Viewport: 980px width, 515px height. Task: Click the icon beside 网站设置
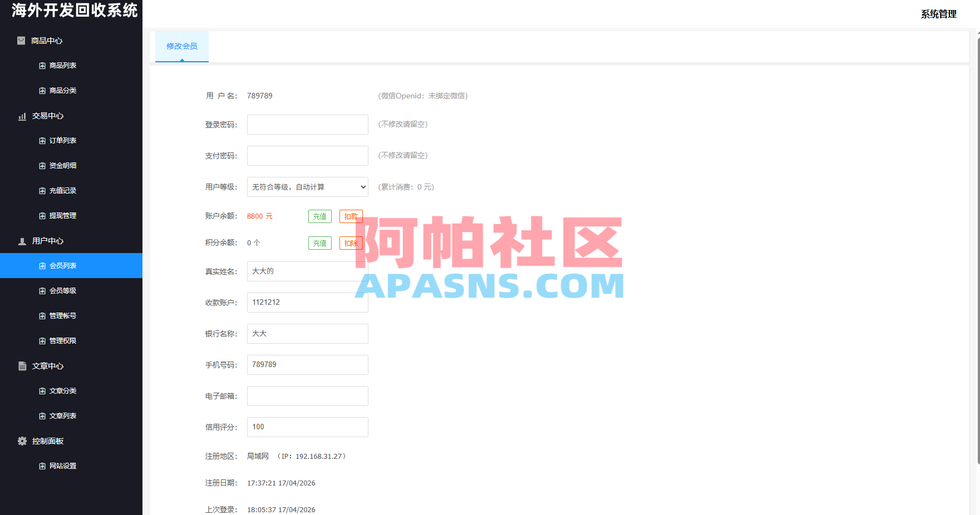point(42,466)
